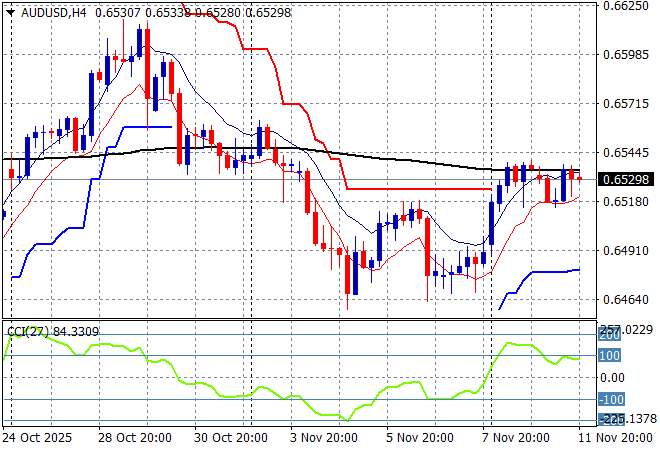Click the 0.64640 price axis label
Viewport: 660px width, 450px height.
click(626, 300)
